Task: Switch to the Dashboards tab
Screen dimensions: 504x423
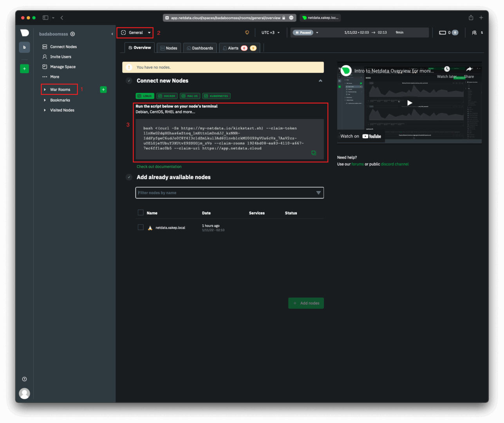Action: (x=200, y=48)
